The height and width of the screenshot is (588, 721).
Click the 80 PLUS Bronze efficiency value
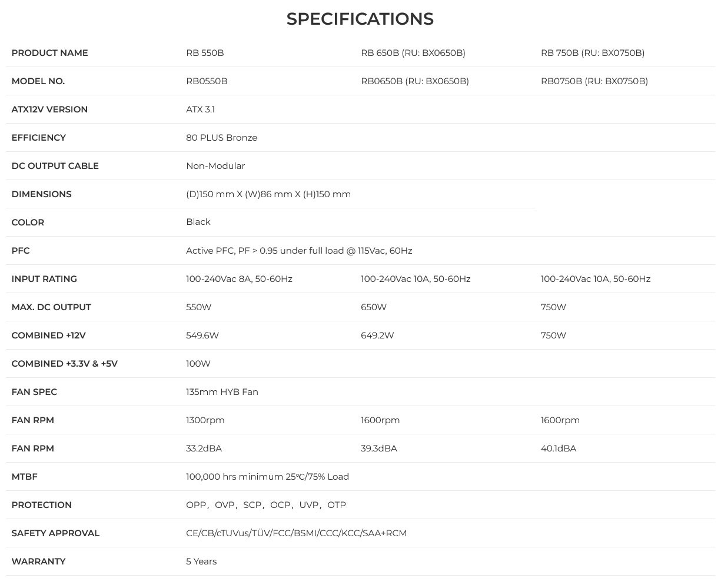point(221,138)
